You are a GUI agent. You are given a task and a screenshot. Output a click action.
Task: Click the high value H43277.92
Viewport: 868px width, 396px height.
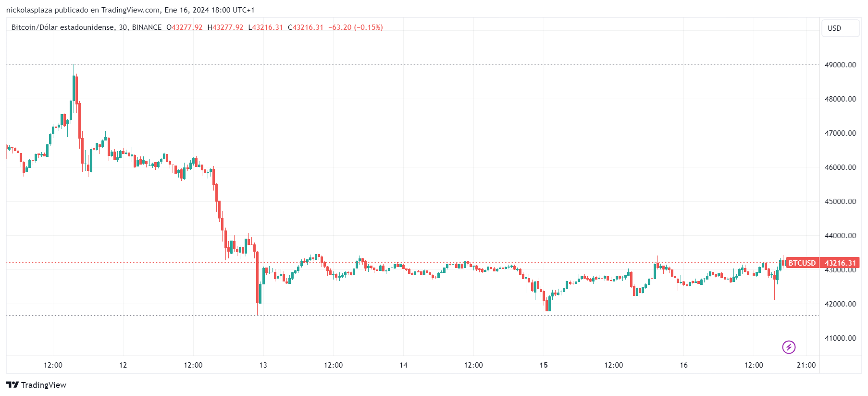click(225, 27)
